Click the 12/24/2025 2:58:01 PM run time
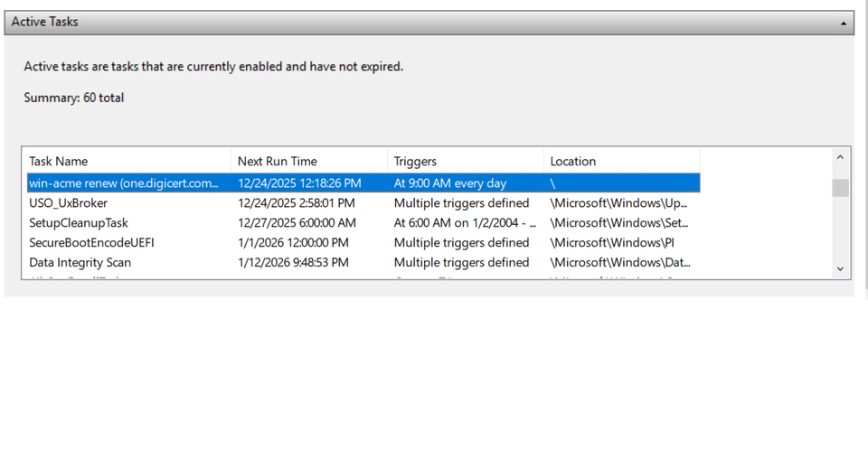Image resolution: width=868 pixels, height=450 pixels. [296, 202]
